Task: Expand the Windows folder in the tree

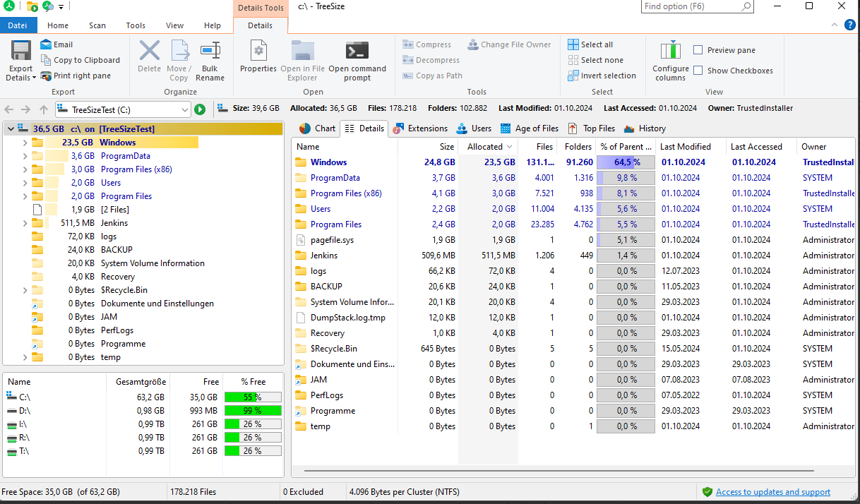Action: point(25,143)
